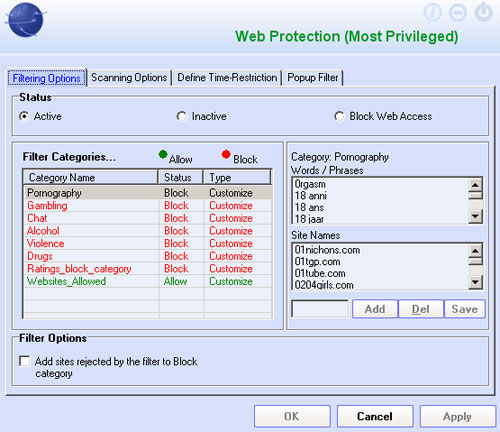Select the Gambling category row

pyautogui.click(x=148, y=206)
